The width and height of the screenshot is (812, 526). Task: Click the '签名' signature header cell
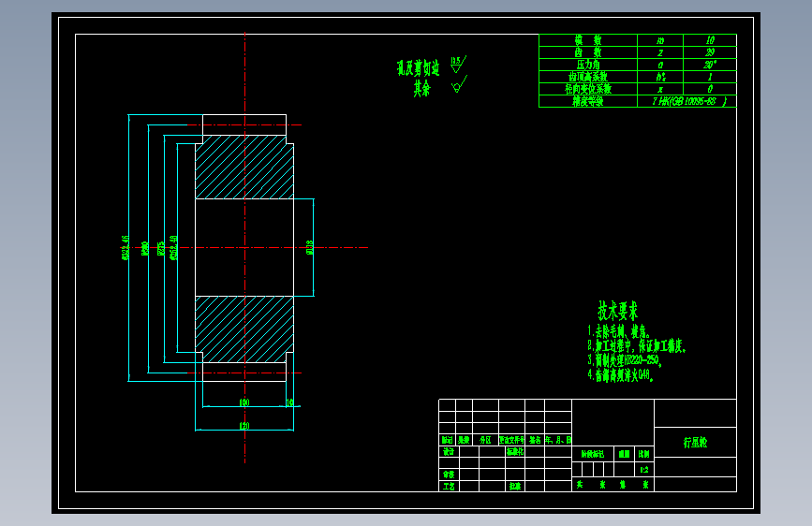[x=535, y=440]
